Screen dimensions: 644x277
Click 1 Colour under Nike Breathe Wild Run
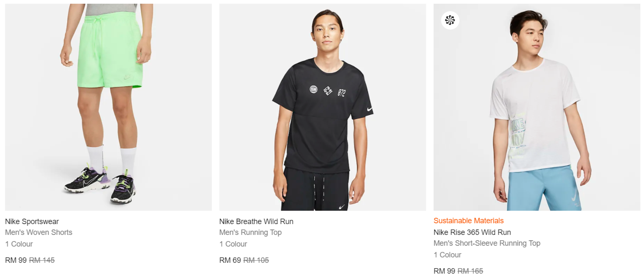[233, 244]
